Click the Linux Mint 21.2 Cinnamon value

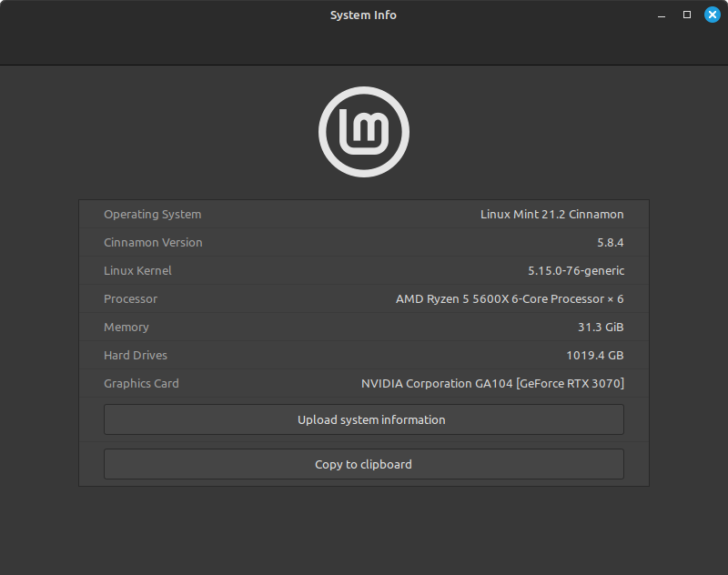pos(552,214)
